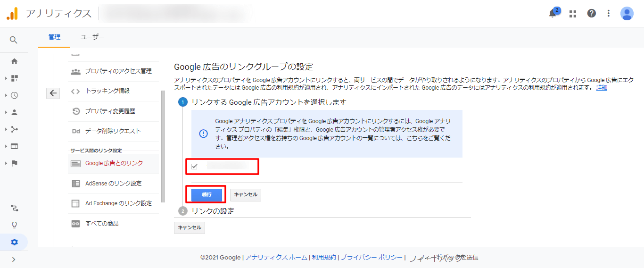644x268 pixels.
Task: Open Attribution path icon in sidebar
Action: [14, 208]
